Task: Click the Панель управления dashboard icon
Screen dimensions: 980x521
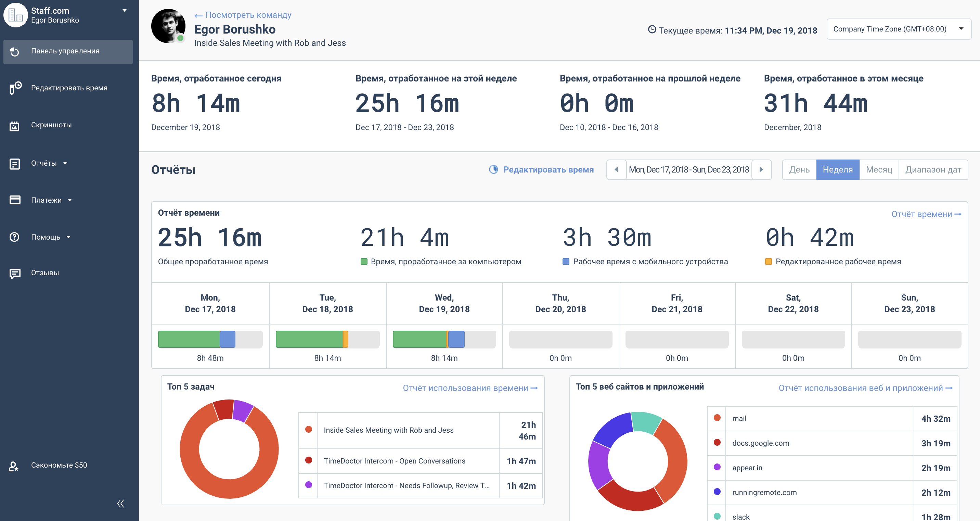Action: point(14,52)
